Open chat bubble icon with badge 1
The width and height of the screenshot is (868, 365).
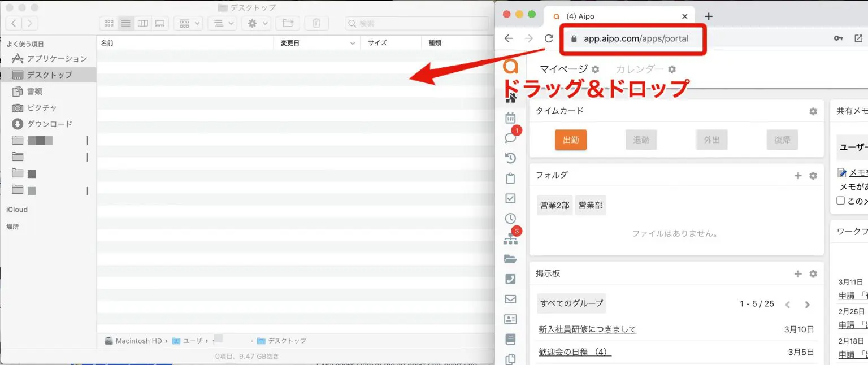point(510,137)
